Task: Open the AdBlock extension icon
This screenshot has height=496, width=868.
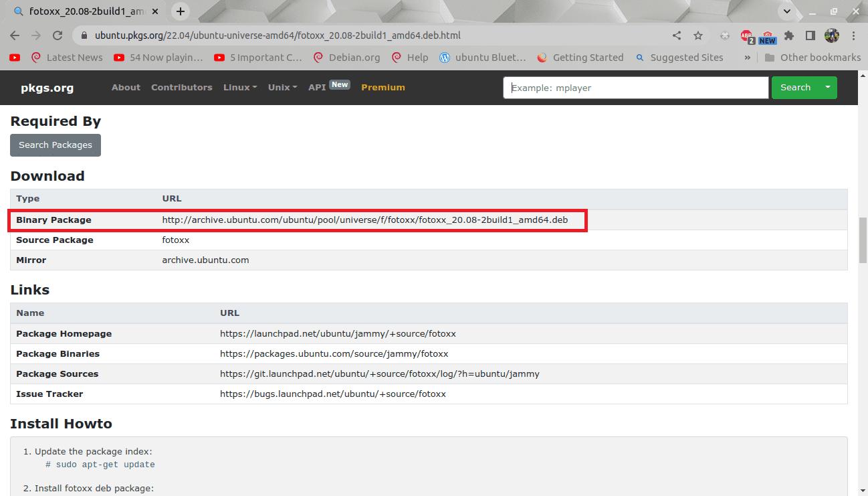Action: (746, 35)
